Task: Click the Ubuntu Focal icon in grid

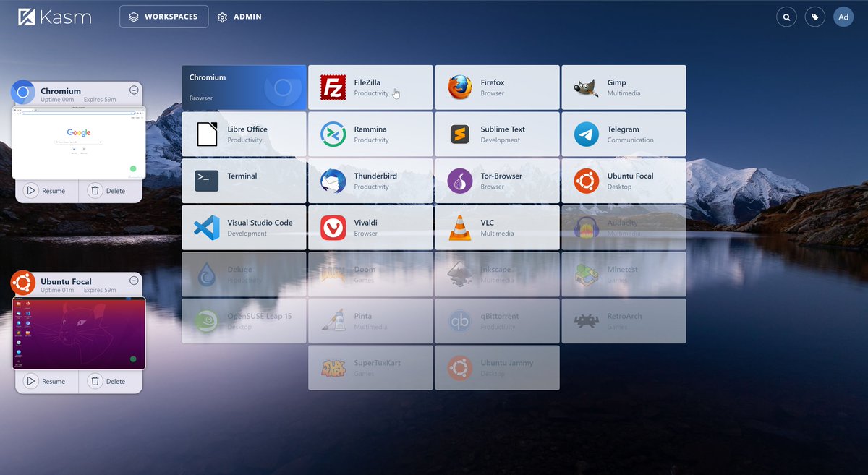Action: coord(587,181)
